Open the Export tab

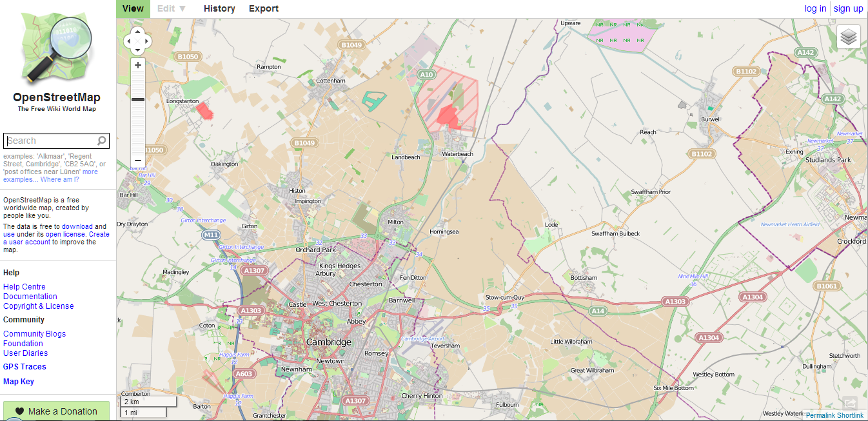coord(264,8)
